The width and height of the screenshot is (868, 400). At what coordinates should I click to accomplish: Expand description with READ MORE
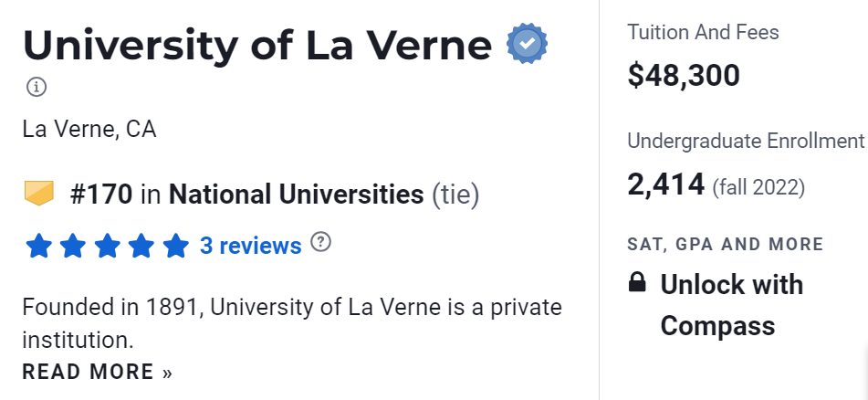click(x=97, y=372)
